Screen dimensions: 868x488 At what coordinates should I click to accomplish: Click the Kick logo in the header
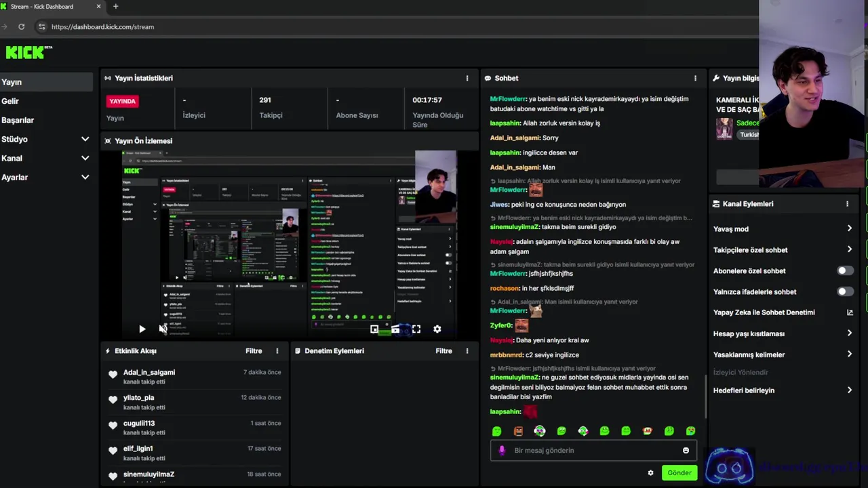coord(28,52)
